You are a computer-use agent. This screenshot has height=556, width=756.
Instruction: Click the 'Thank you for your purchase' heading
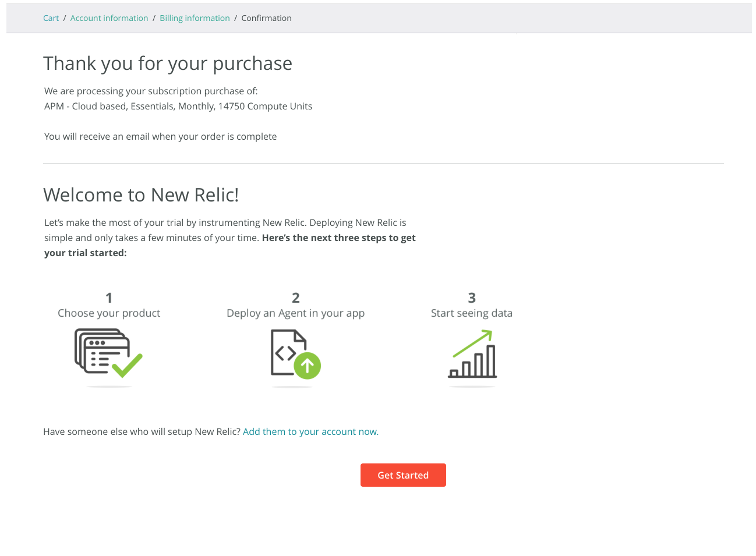168,63
